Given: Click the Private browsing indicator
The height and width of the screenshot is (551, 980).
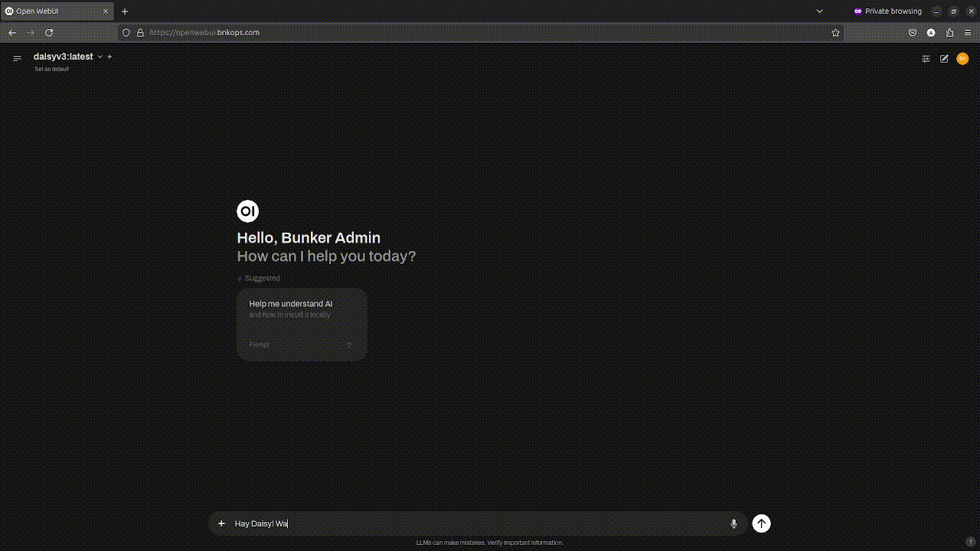Looking at the screenshot, I should click(x=887, y=11).
